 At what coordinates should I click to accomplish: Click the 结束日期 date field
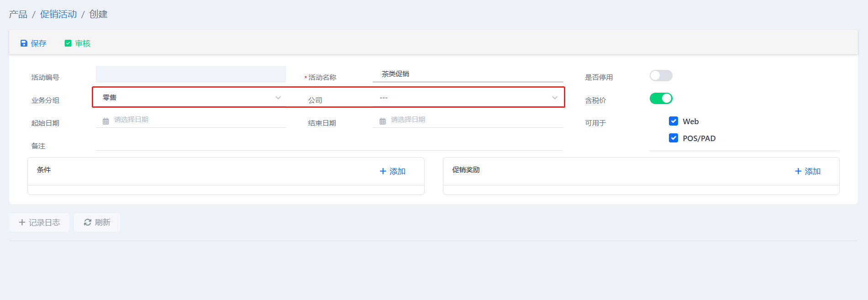[x=468, y=120]
